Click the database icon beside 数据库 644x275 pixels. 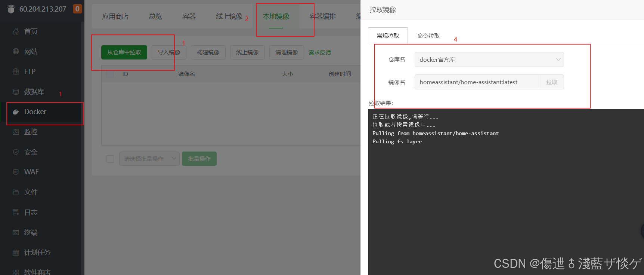pyautogui.click(x=16, y=92)
